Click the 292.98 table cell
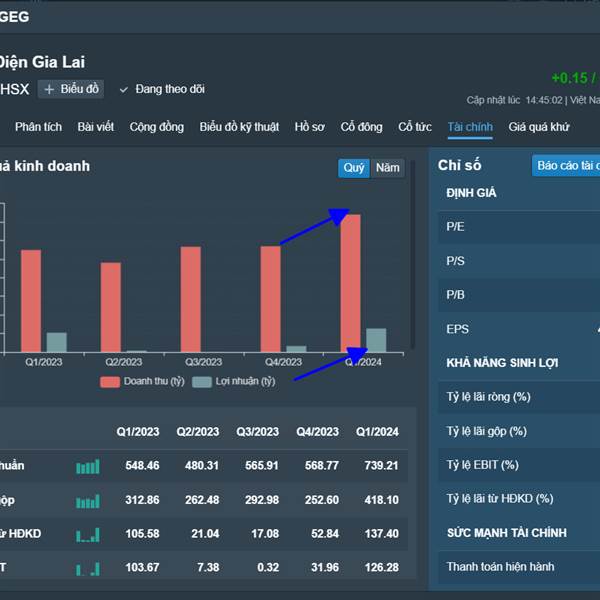The height and width of the screenshot is (600, 600). 262,500
